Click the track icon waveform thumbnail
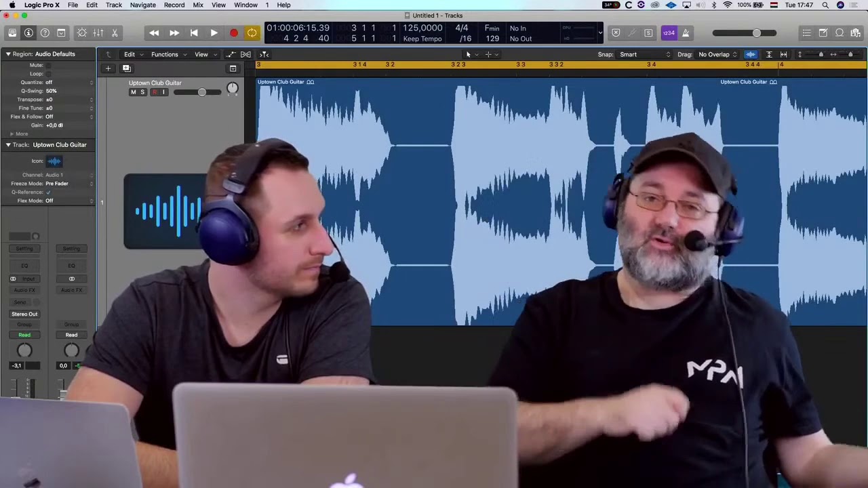 click(54, 161)
